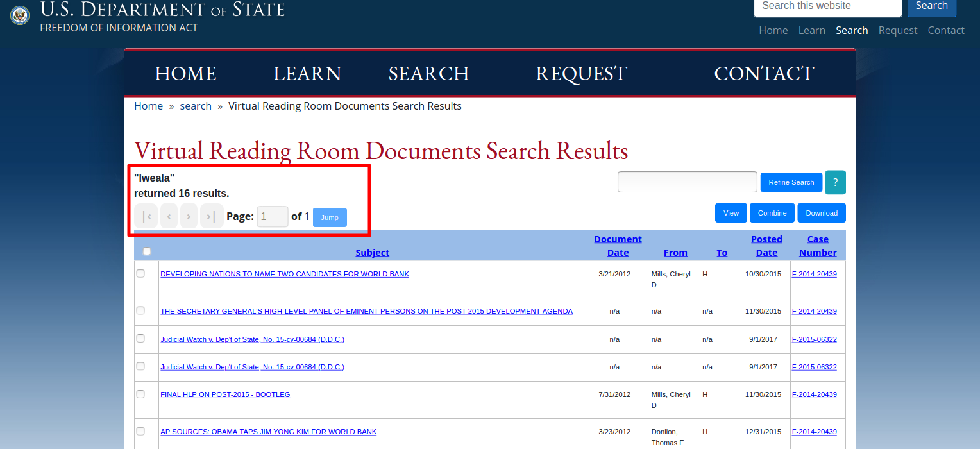The image size is (980, 449).
Task: Click the top-right Search link in header
Action: click(x=852, y=30)
